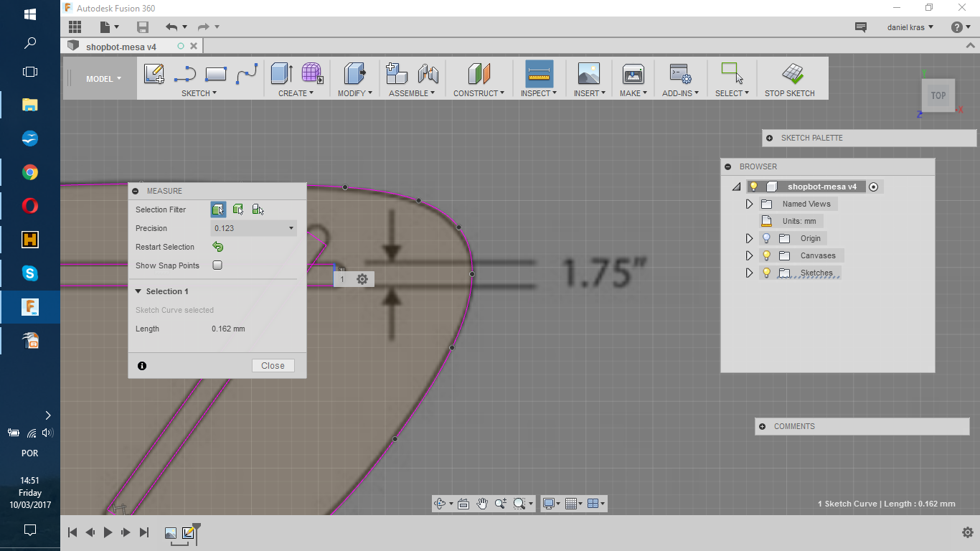Choose the Select Face/Edge/Vertex filter icon
980x551 pixels.
click(218, 209)
